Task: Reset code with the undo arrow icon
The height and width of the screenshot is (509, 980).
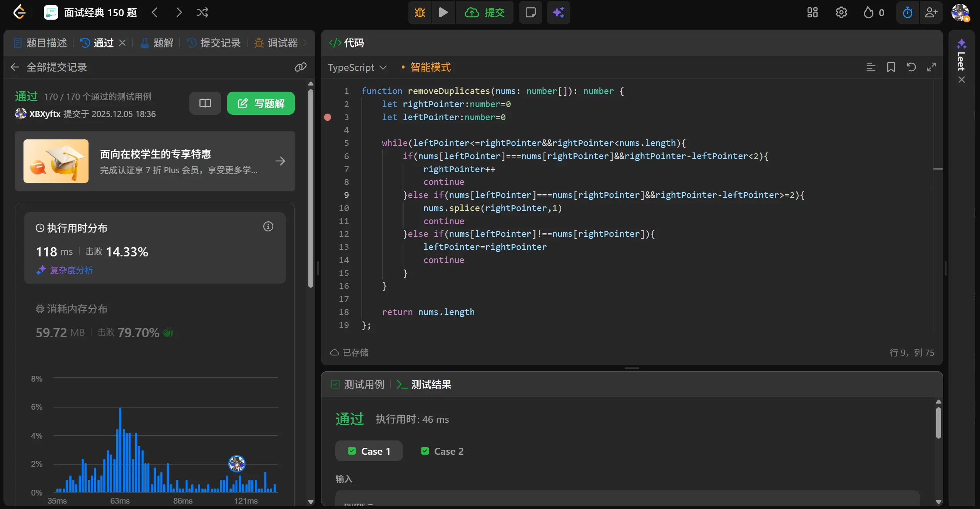Action: coord(911,67)
